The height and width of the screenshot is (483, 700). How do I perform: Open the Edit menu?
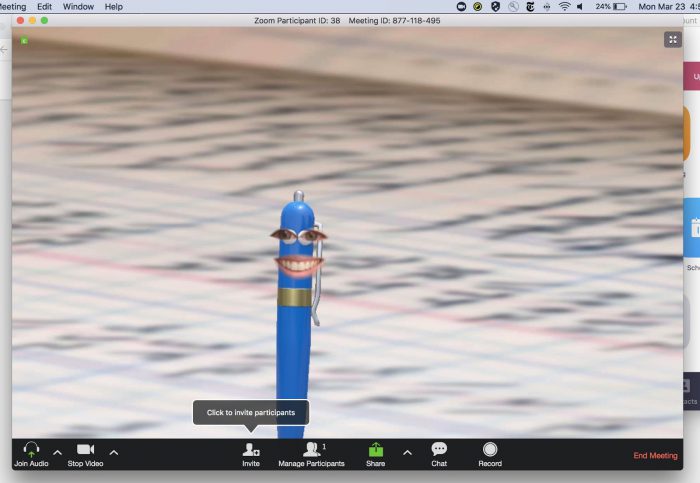[44, 6]
